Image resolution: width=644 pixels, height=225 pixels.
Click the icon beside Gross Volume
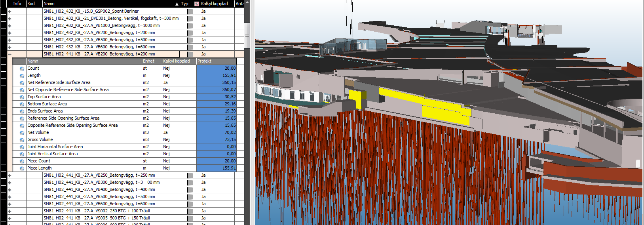point(22,140)
